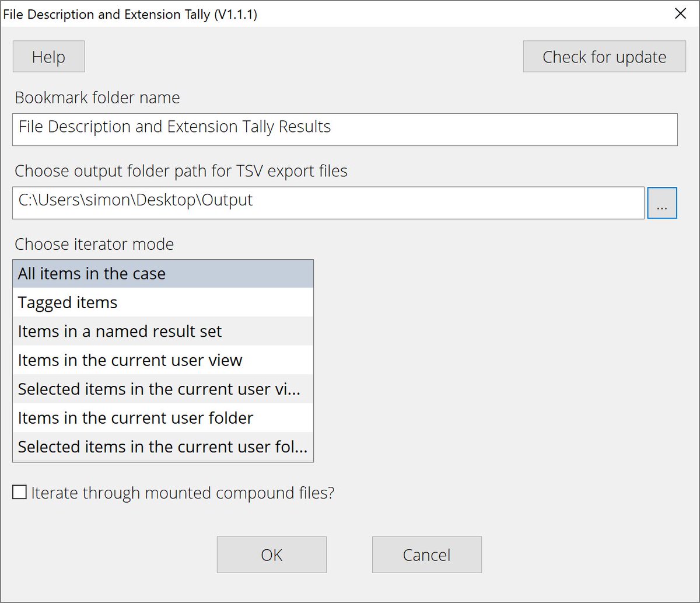This screenshot has height=603, width=700.
Task: Click the "Iterate through mounted compound files?" label
Action: pos(181,492)
